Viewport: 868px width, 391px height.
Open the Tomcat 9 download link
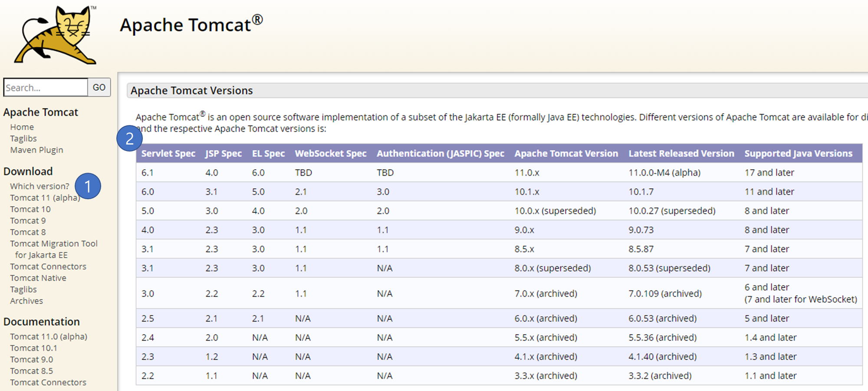(x=28, y=220)
